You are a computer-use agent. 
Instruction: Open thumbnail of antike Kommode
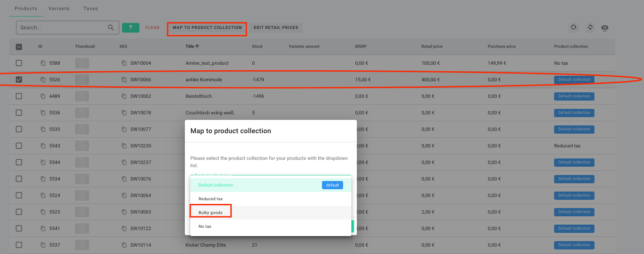[82, 79]
